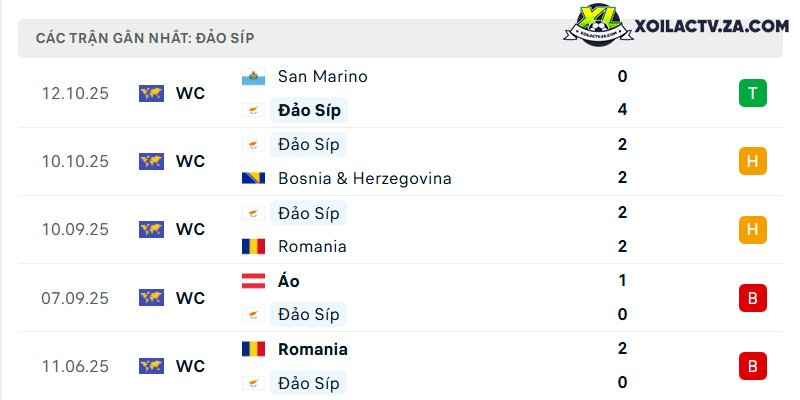This screenshot has height=400, width=800.
Task: Click the Bosnia & Herzegovina flag icon
Action: pos(253,178)
